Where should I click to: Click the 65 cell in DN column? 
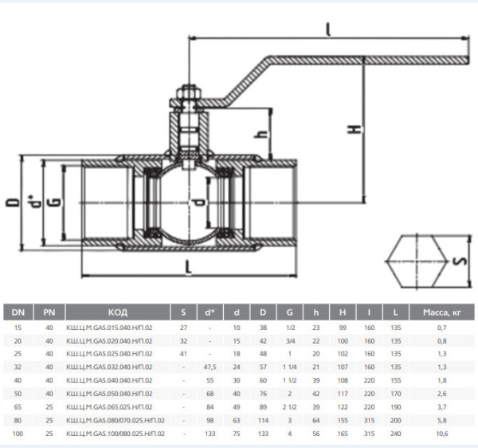pyautogui.click(x=18, y=407)
